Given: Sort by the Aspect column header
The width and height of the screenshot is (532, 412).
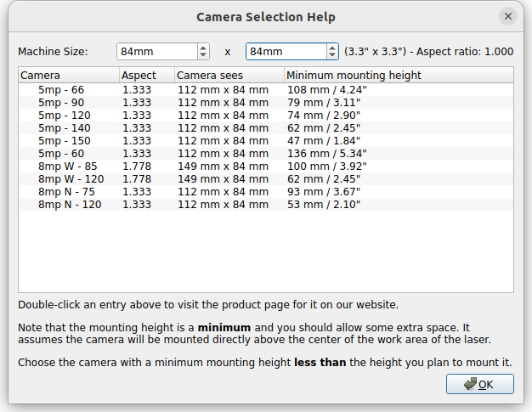Looking at the screenshot, I should [147, 75].
